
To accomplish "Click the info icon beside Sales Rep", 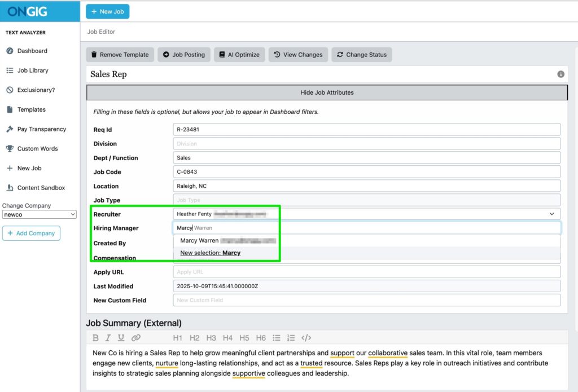I will coord(561,74).
